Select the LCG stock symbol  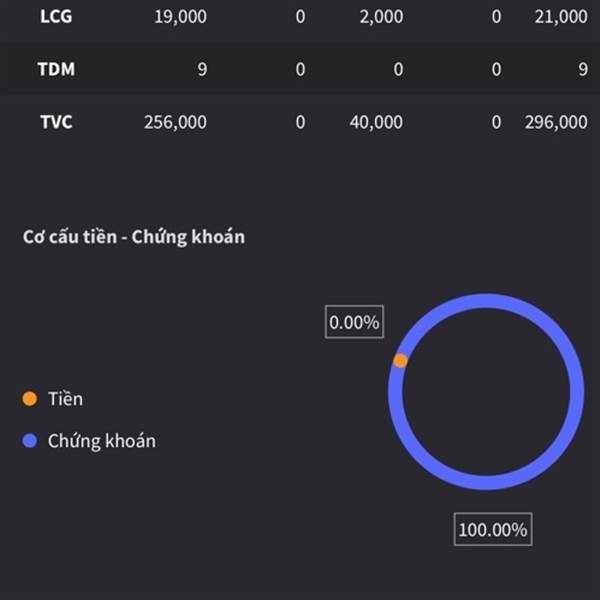click(x=56, y=16)
